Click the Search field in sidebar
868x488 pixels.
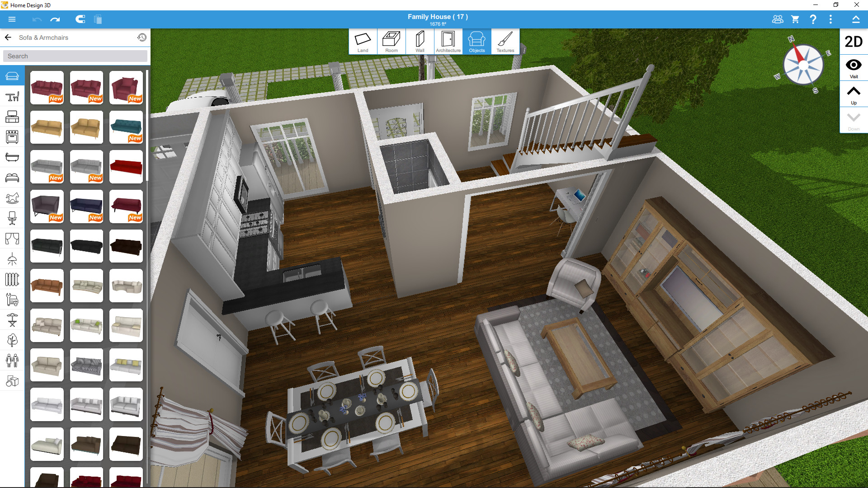click(75, 56)
